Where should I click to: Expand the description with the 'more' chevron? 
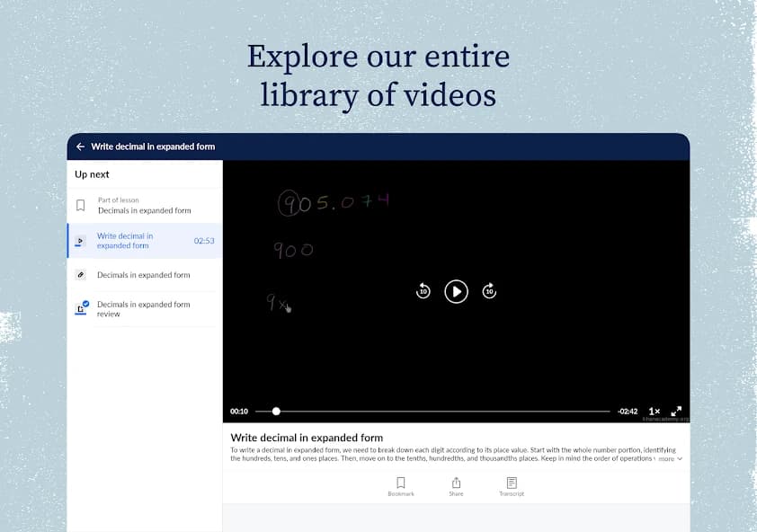click(670, 459)
